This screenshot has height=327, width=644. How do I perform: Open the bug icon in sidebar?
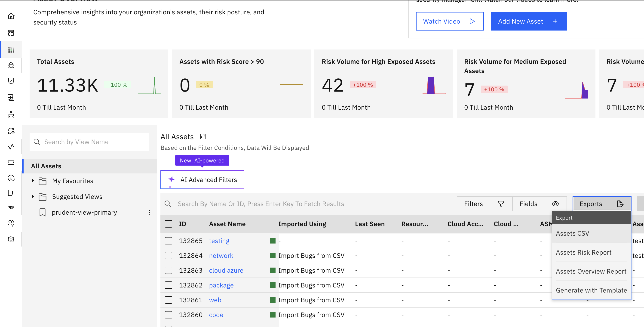point(11,65)
